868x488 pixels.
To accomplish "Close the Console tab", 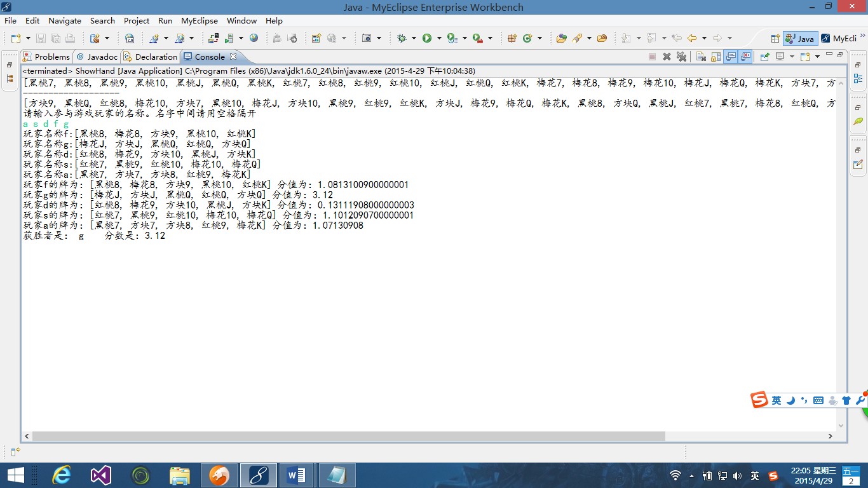I will [233, 57].
